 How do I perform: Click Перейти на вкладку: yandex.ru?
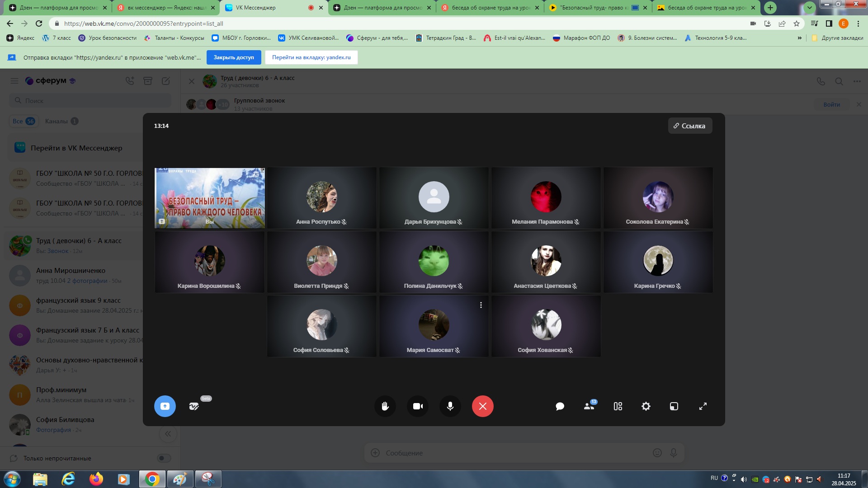(x=311, y=57)
